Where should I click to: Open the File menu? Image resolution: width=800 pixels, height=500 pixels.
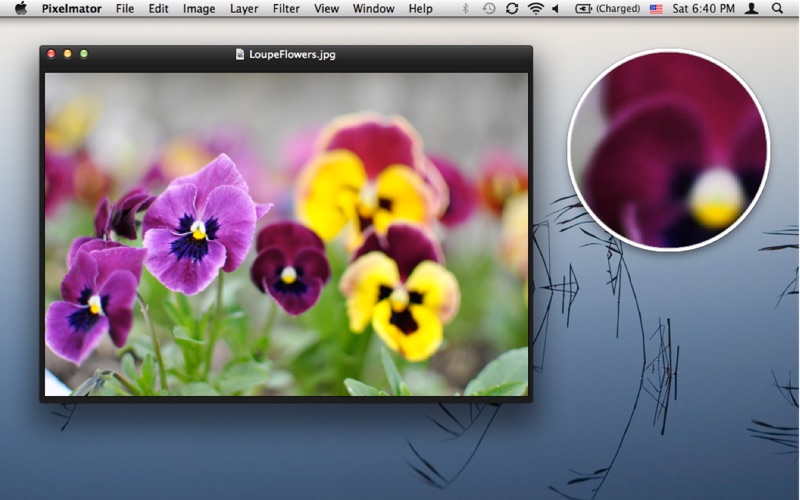pyautogui.click(x=125, y=8)
